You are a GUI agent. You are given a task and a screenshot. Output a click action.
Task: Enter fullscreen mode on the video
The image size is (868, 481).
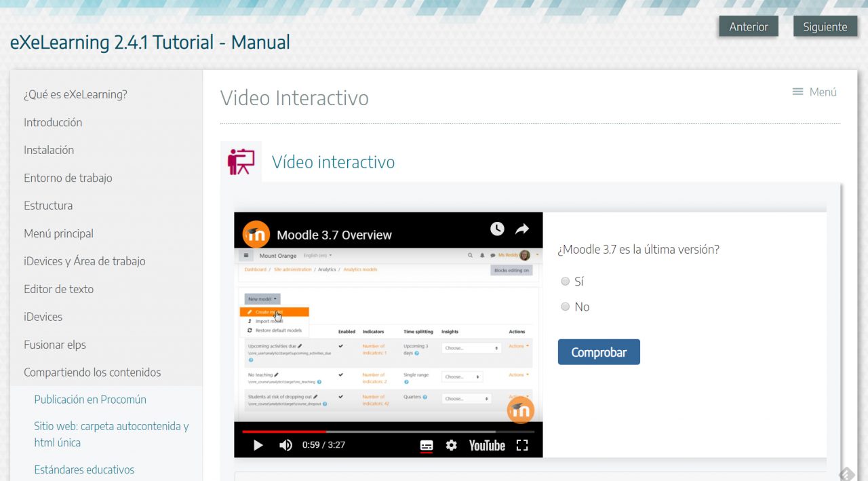(522, 446)
